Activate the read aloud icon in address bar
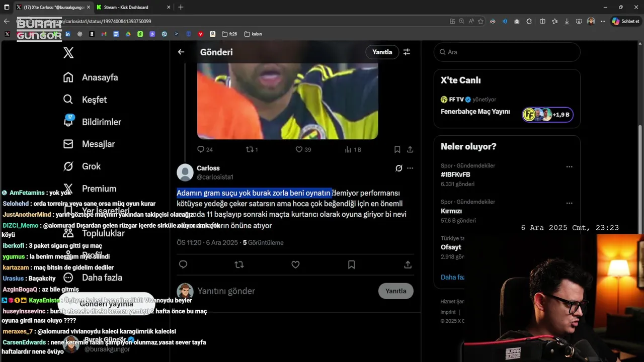This screenshot has width=644, height=362. pos(471,21)
